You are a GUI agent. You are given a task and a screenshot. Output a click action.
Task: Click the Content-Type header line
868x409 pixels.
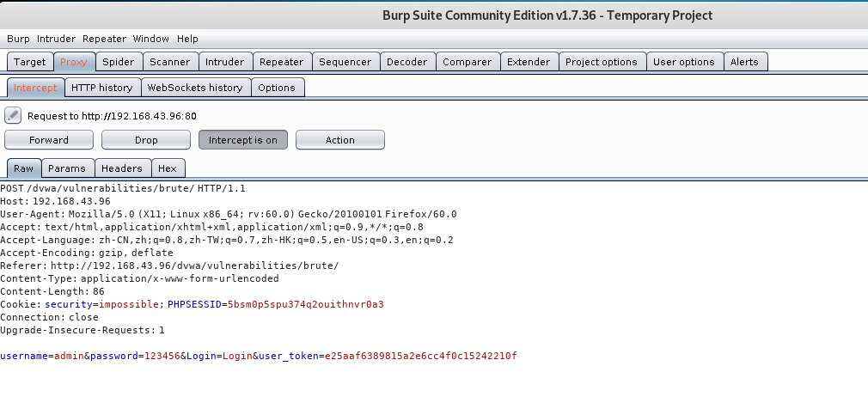(x=139, y=278)
